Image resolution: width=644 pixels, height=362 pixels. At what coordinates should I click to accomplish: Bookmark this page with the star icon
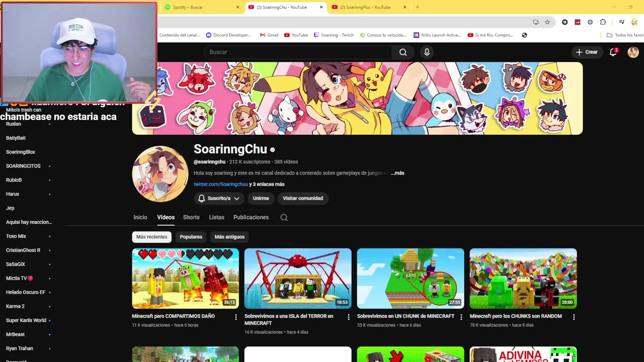pyautogui.click(x=547, y=22)
